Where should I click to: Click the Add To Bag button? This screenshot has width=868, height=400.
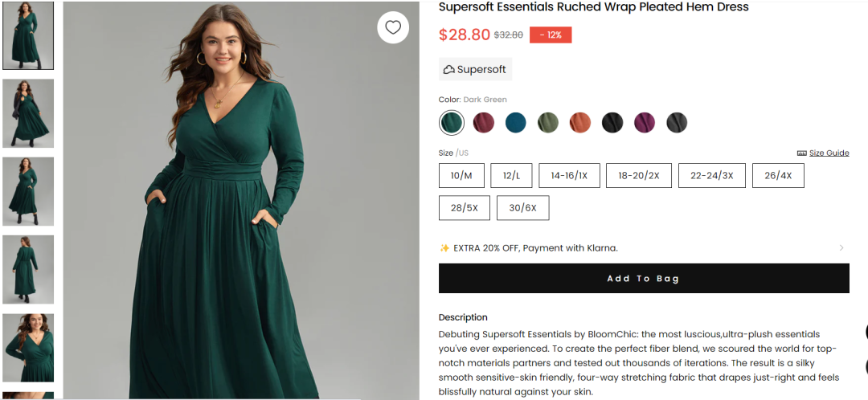tap(643, 279)
